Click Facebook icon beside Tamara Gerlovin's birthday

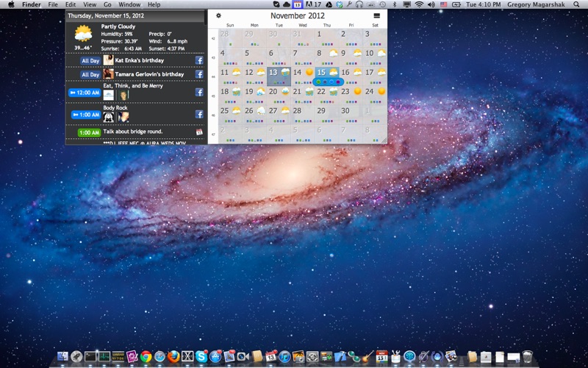pos(199,74)
